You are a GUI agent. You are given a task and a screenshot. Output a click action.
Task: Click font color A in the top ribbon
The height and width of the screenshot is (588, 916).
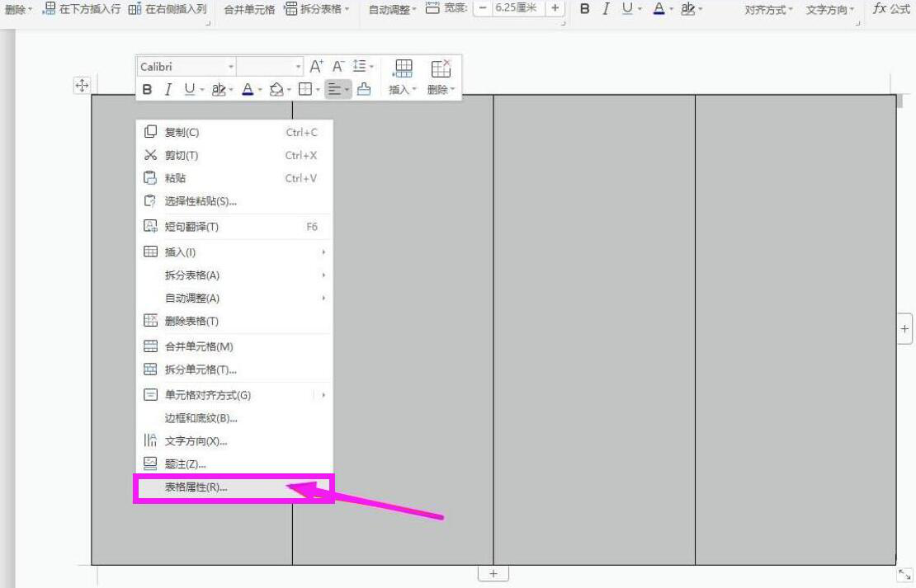coord(659,8)
